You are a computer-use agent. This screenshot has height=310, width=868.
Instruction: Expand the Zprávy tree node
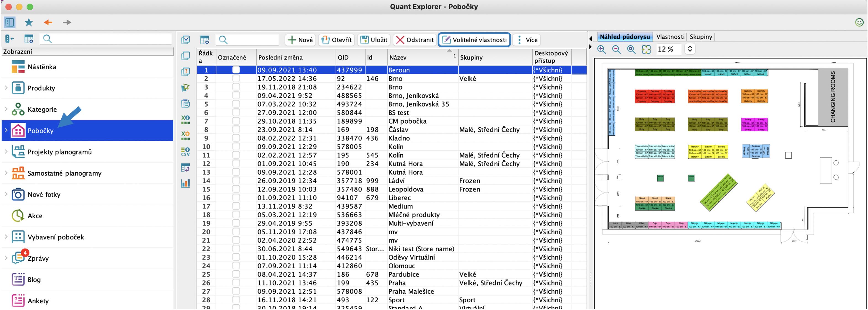pos(6,258)
